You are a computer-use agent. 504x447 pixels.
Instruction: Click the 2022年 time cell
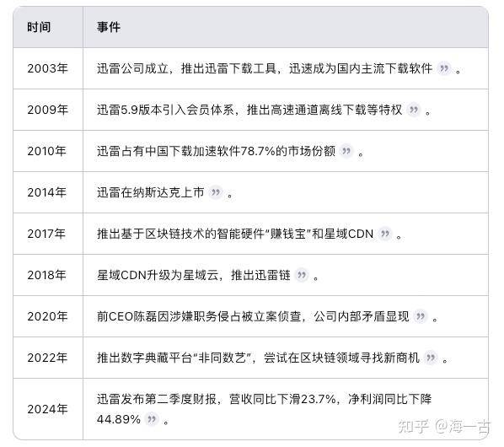[x=47, y=358]
